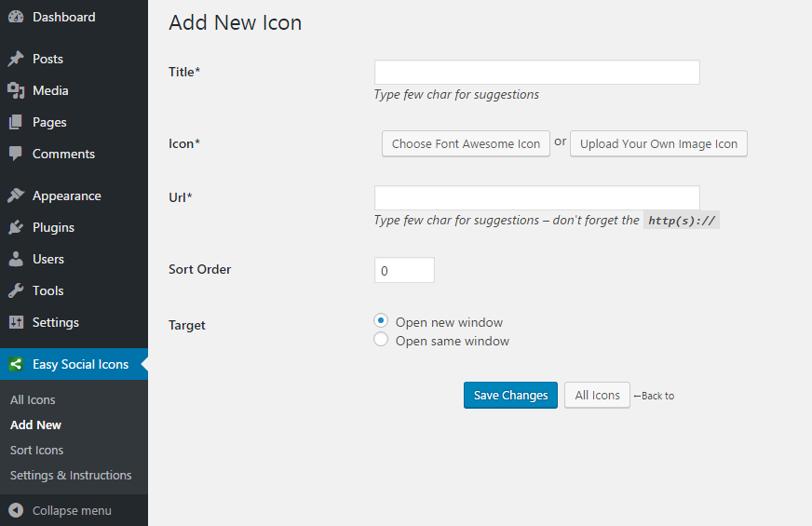
Task: Open the All Icons submenu item
Action: [x=33, y=399]
